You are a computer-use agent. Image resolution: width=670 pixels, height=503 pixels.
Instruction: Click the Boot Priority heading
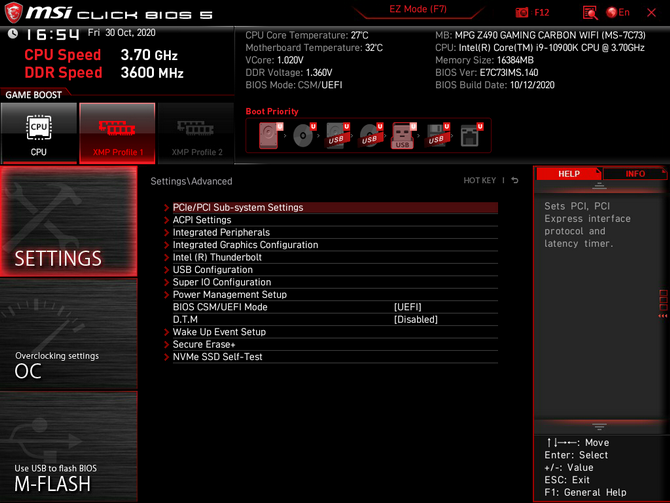point(272,111)
